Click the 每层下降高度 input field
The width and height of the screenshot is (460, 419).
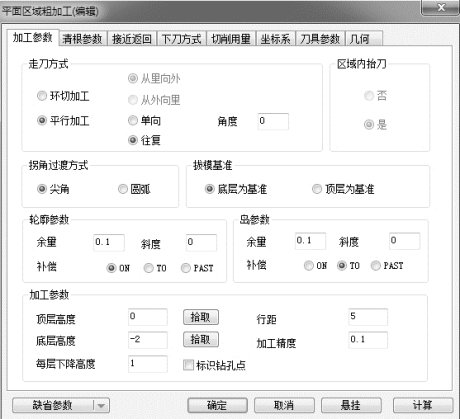[x=148, y=364]
